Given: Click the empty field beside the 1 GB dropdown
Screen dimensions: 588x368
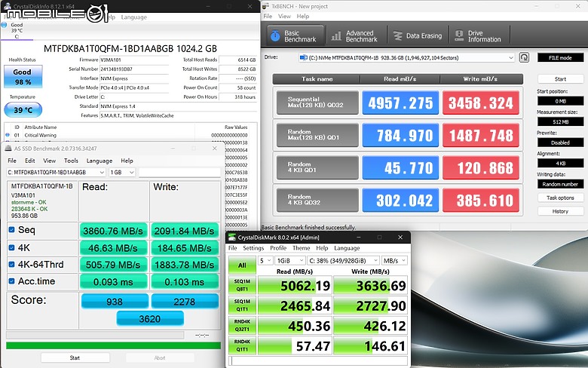Looking at the screenshot, I should click(179, 172).
